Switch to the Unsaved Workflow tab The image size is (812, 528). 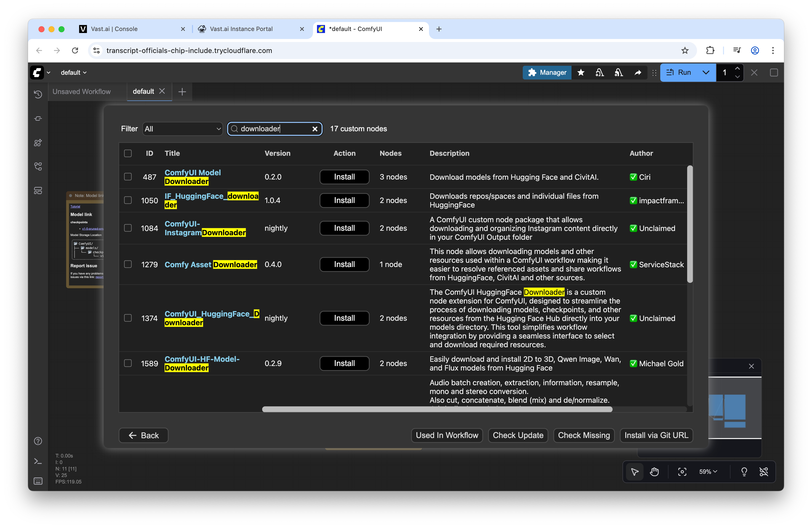tap(82, 92)
